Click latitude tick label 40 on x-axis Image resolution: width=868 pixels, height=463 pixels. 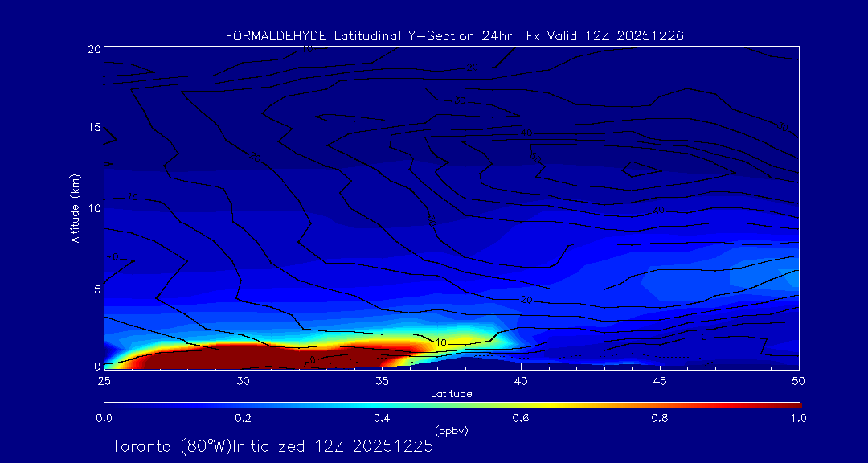(x=521, y=379)
